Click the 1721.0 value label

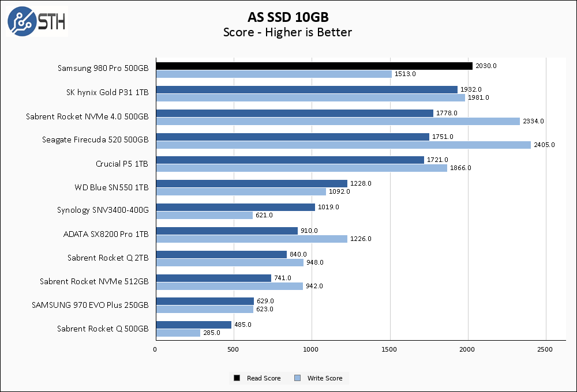point(437,160)
